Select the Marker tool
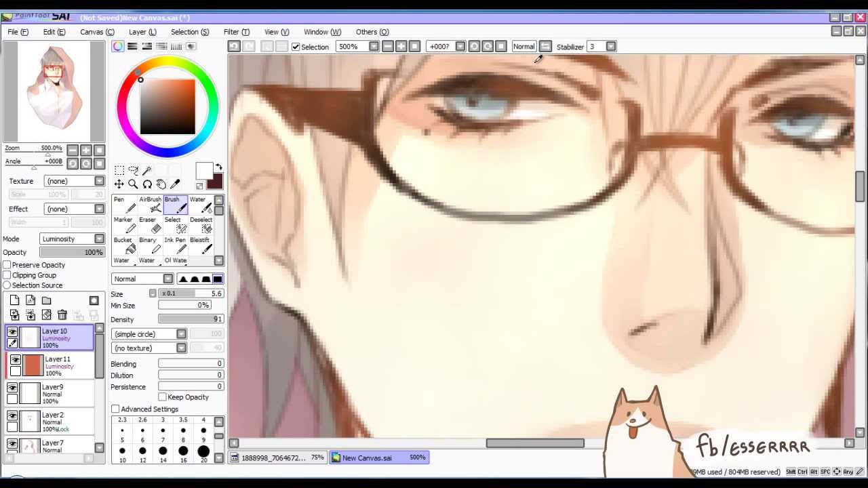Viewport: 868px width, 488px height. [124, 225]
